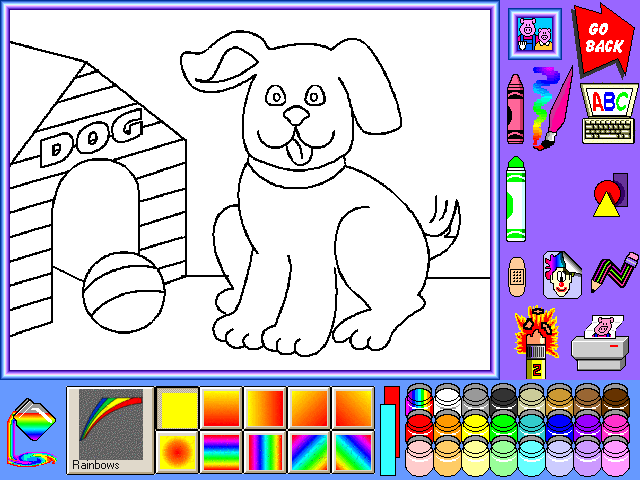
Task: Choose the rainbow paintbrush tool
Action: pos(550,108)
